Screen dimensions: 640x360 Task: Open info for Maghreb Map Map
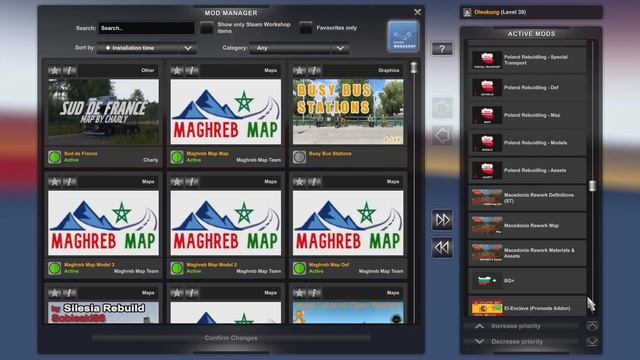point(192,70)
